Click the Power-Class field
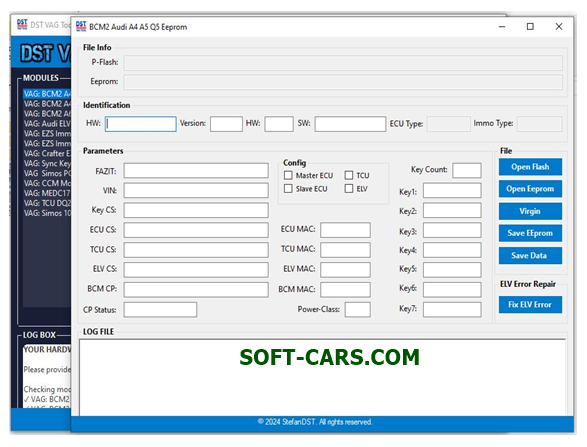 tap(358, 310)
